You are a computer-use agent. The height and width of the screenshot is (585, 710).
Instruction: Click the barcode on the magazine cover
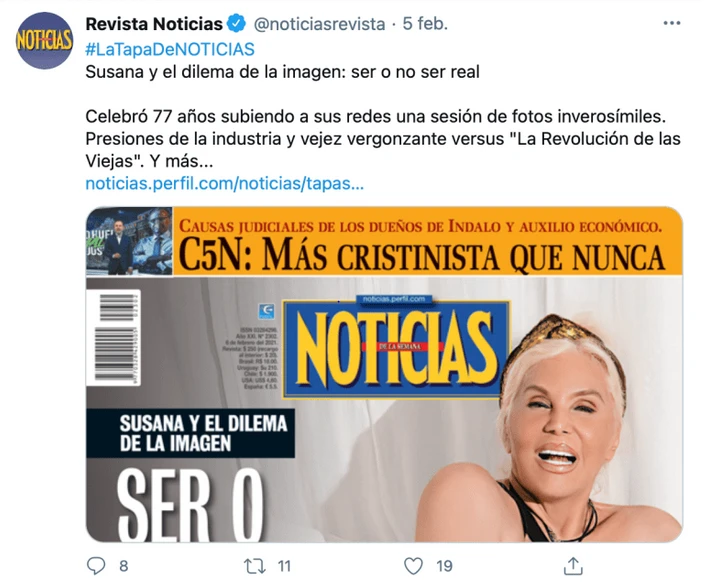click(113, 337)
